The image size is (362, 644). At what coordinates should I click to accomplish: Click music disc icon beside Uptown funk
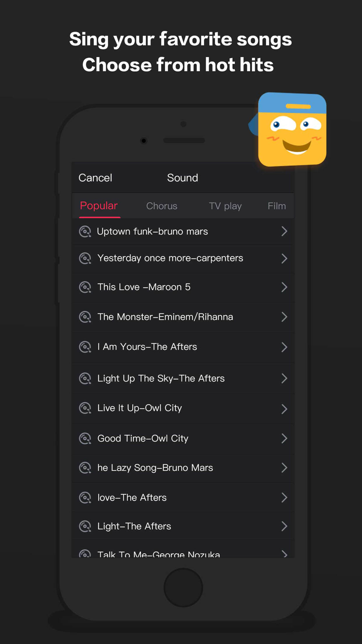point(85,231)
